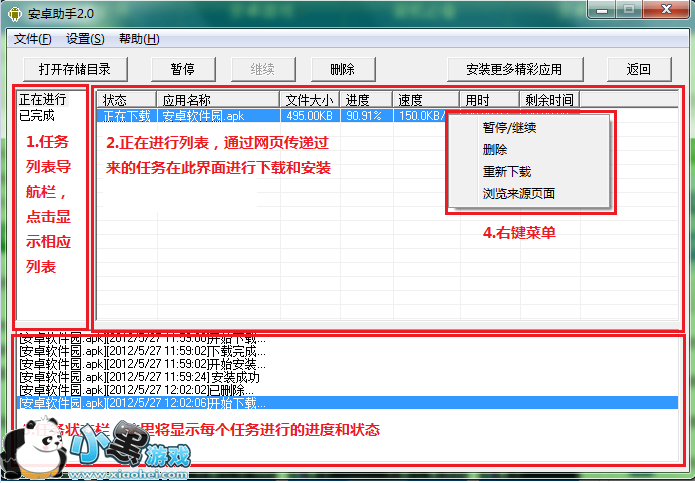Choose 浏览来源页面 from the context menu

pyautogui.click(x=519, y=193)
